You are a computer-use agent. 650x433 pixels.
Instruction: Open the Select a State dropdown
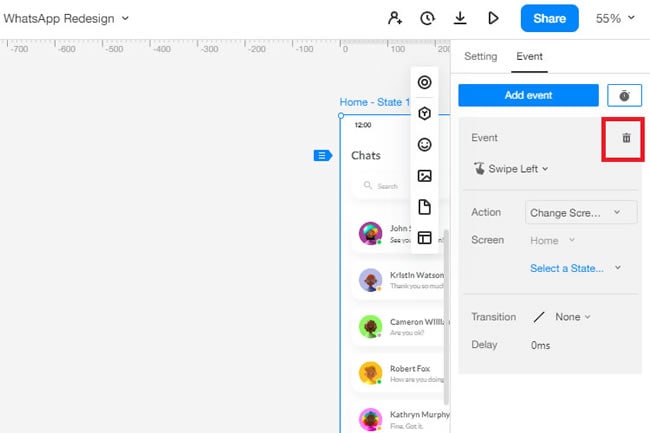pos(575,268)
